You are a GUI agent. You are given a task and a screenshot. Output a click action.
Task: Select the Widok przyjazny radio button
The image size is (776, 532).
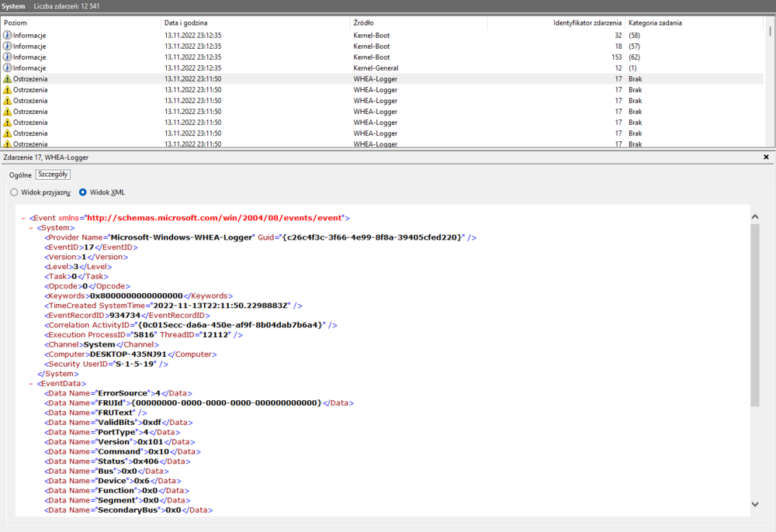point(14,192)
